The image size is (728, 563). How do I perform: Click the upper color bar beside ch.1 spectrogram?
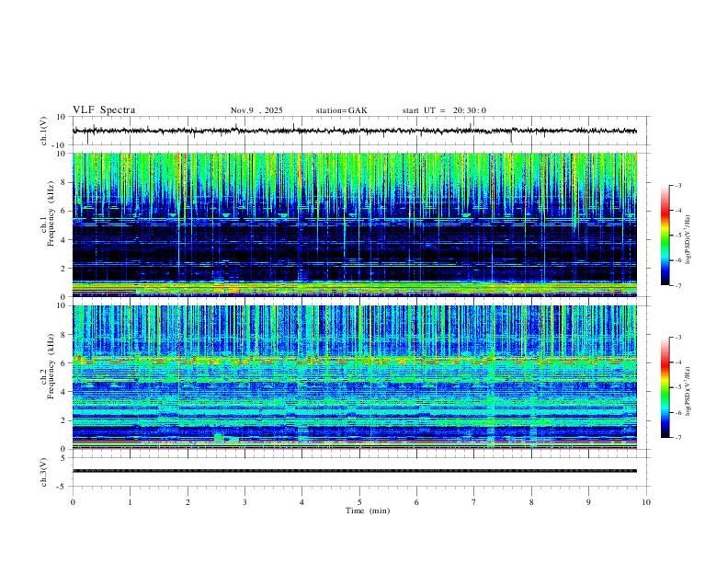[665, 236]
